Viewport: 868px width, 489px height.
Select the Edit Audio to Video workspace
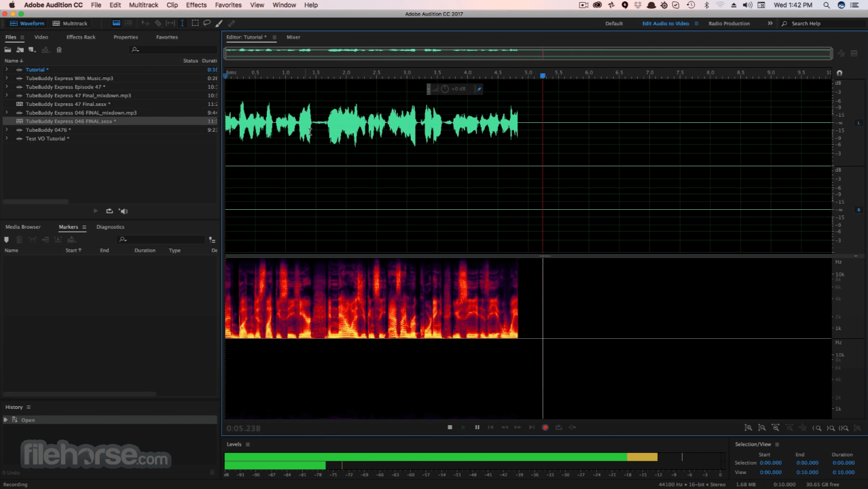click(666, 23)
